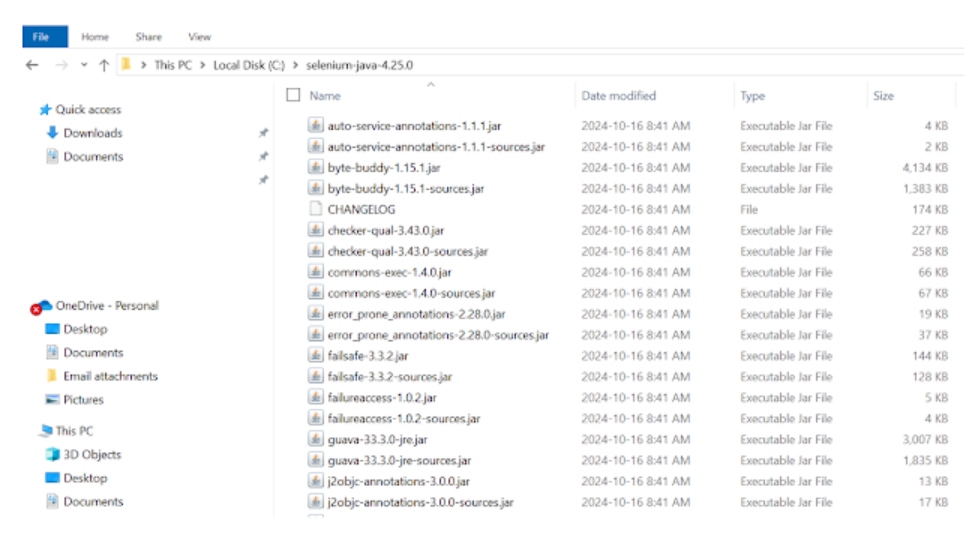The width and height of the screenshot is (974, 541).
Task: Click jar icon of failureaccess-1.0.2.jar
Action: [316, 397]
